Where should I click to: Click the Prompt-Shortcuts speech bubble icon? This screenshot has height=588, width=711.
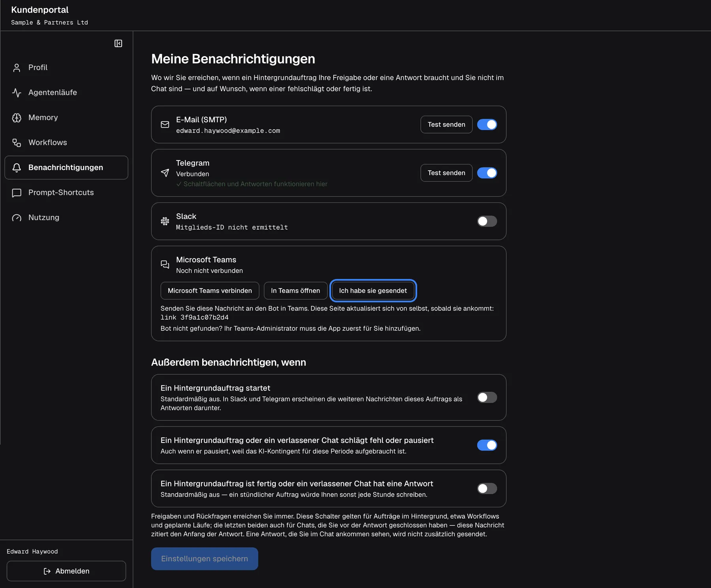click(x=17, y=193)
